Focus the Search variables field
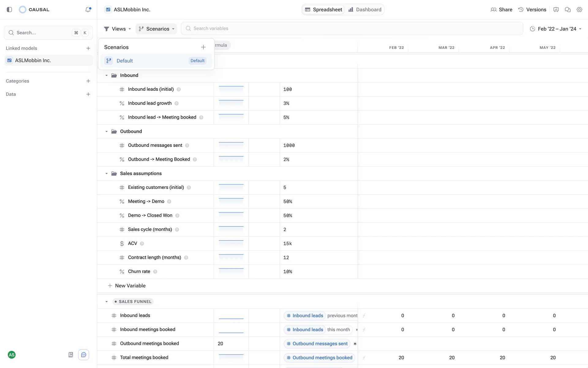 (352, 29)
